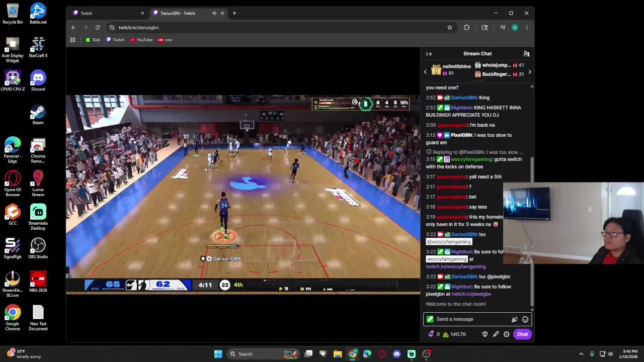The height and width of the screenshot is (362, 644).
Task: Open the Recycle Bin
Action: 13,14
